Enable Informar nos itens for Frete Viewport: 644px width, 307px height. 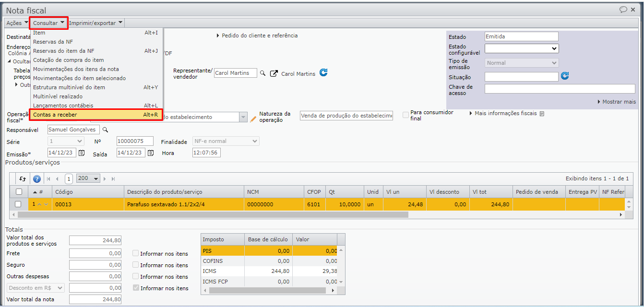(136, 253)
